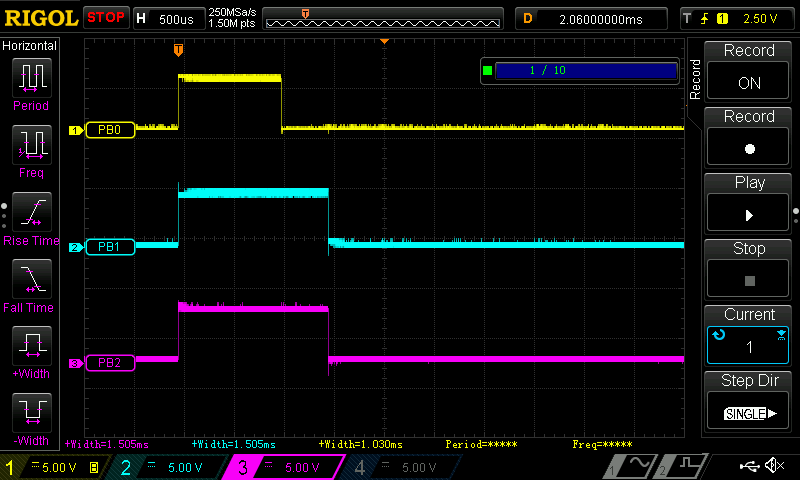This screenshot has width=800, height=480.
Task: Click the yellow channel 1 ground marker
Action: (76, 131)
